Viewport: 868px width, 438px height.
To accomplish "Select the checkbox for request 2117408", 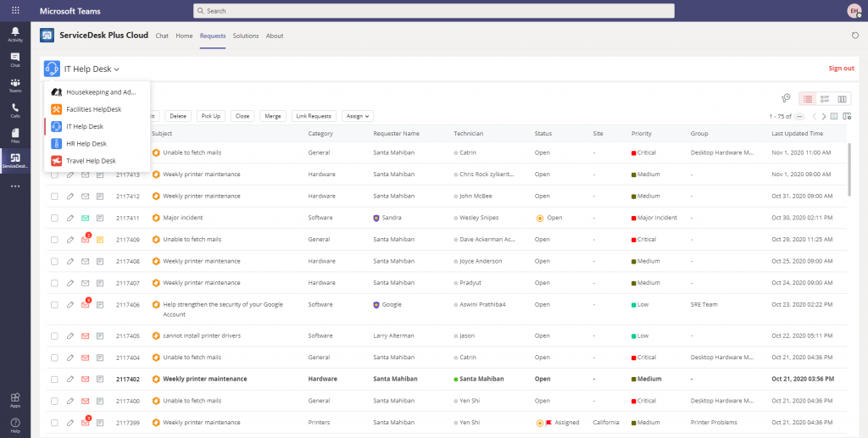I will click(54, 262).
